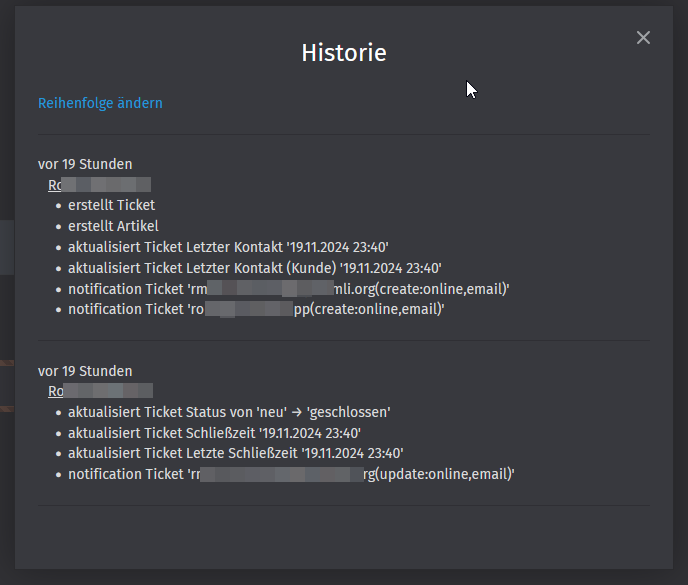This screenshot has width=688, height=585.
Task: Click the 'Letzter Kontakt (Kunde)' update entry
Action: (254, 268)
